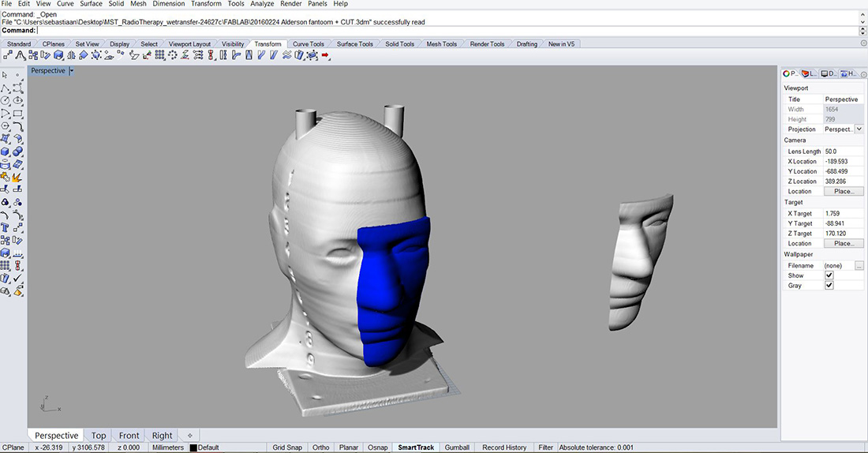The height and width of the screenshot is (453, 868).
Task: Toggle Grid Snap in status bar
Action: 287,447
